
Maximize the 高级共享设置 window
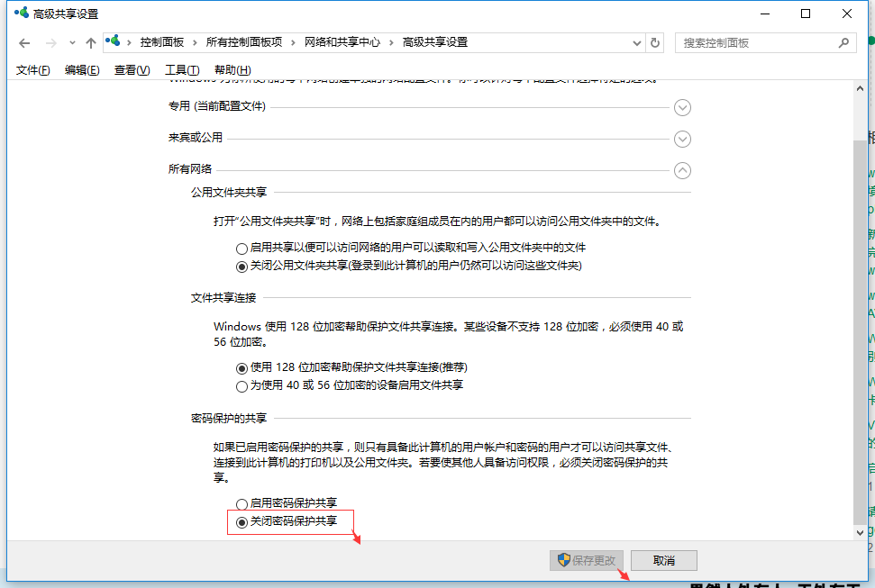click(806, 14)
